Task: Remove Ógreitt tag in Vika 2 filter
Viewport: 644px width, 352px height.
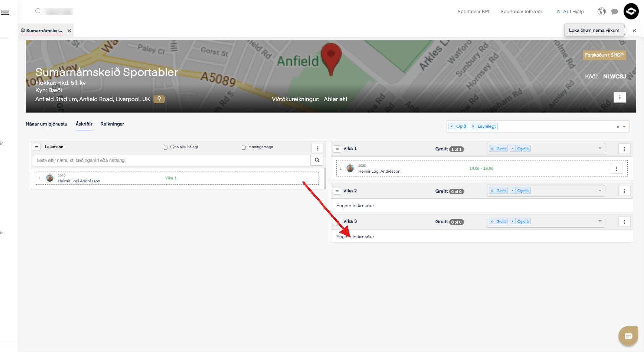Action: [x=512, y=191]
